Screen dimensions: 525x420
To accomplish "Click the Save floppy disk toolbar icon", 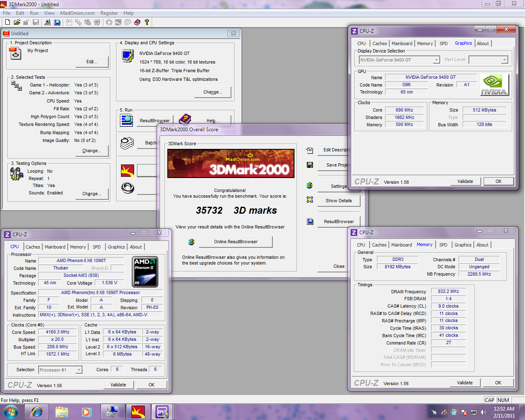I will 36,22.
